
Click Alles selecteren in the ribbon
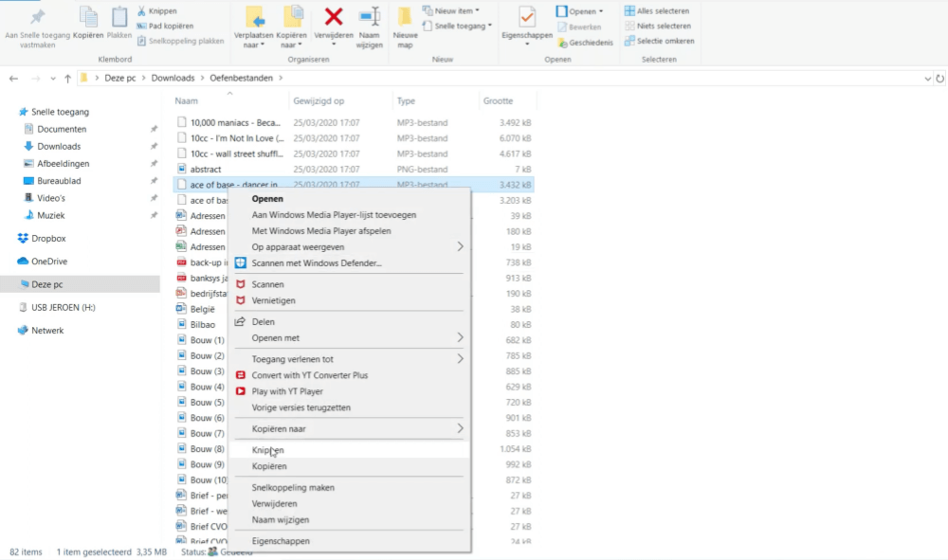click(663, 10)
